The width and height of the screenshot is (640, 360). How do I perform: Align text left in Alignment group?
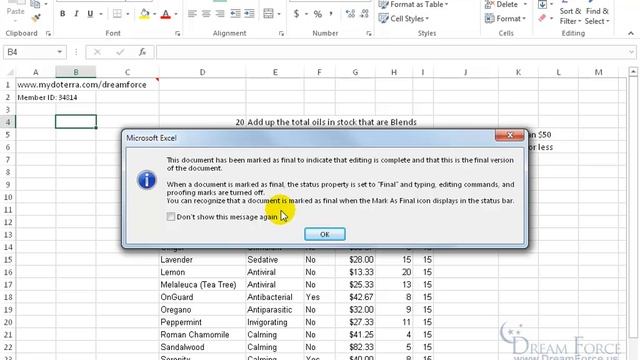192,14
